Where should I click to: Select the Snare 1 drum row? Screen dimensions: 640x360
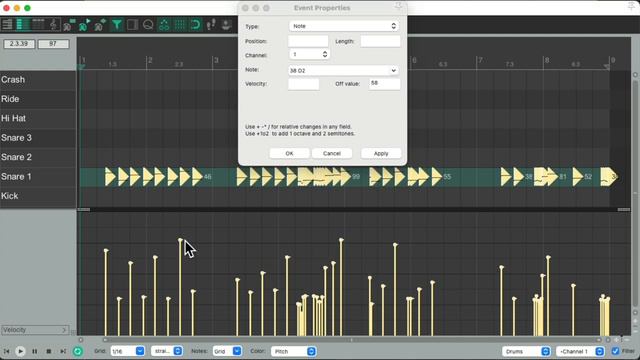tap(38, 177)
